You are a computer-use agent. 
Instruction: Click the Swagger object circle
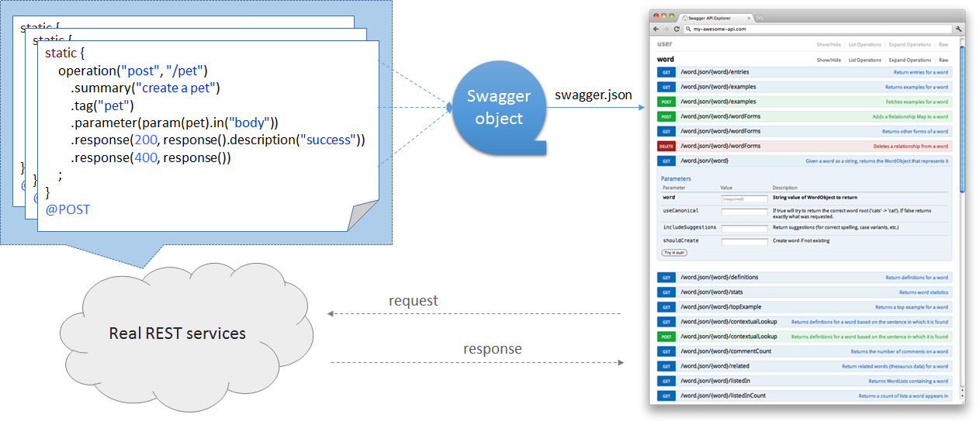point(498,108)
